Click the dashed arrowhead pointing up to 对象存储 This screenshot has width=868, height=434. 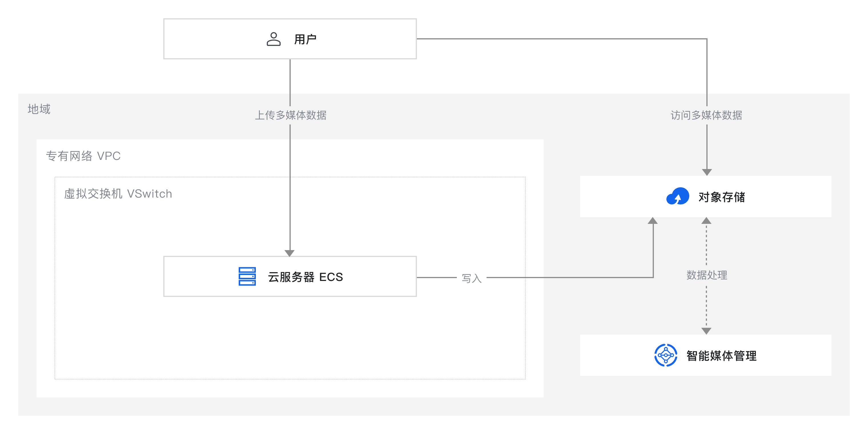coord(706,221)
